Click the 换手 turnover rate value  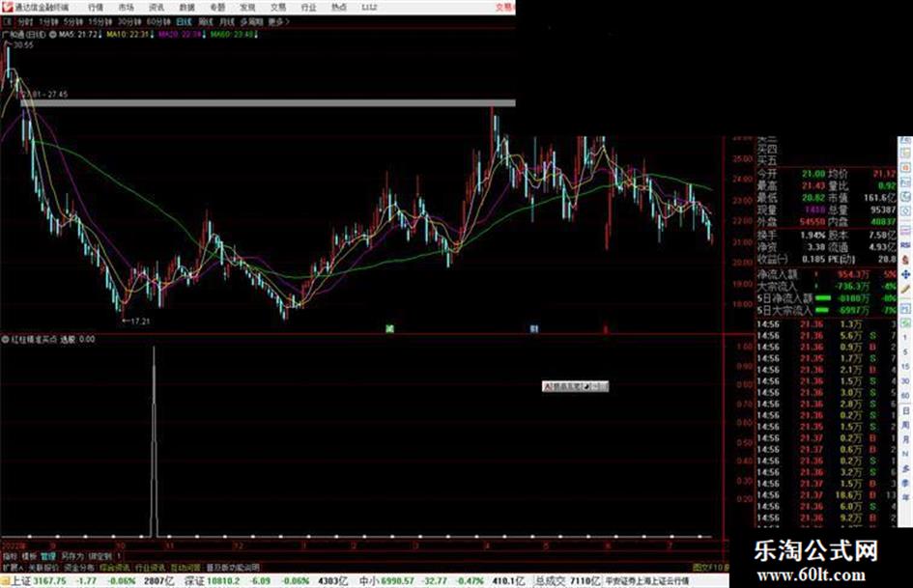pyautogui.click(x=813, y=235)
